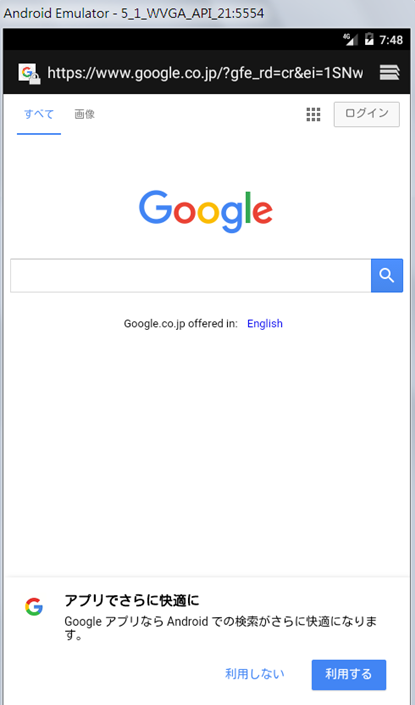Screen dimensions: 415x705
Task: Tap the blue magnifier search button
Action: point(387,275)
